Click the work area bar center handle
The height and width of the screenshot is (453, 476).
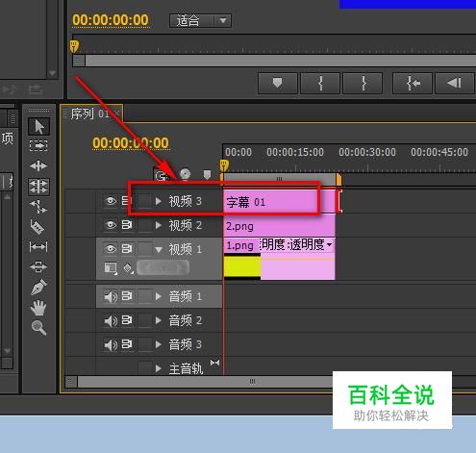pyautogui.click(x=280, y=179)
